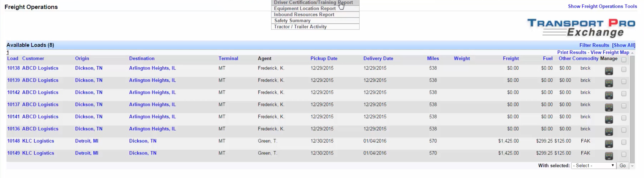Click manage icon for load 10136
644x178 pixels.
(609, 132)
